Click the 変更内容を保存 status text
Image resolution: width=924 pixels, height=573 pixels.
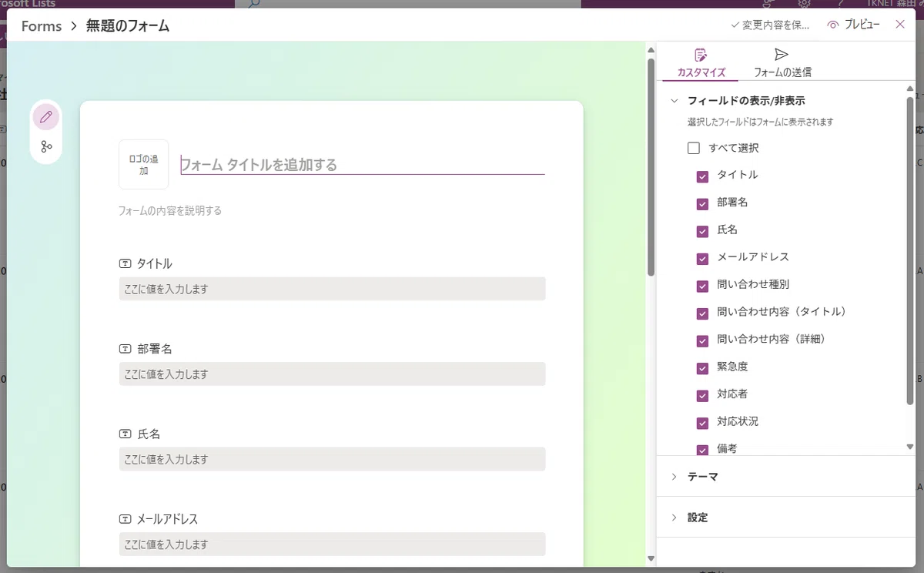tap(770, 25)
